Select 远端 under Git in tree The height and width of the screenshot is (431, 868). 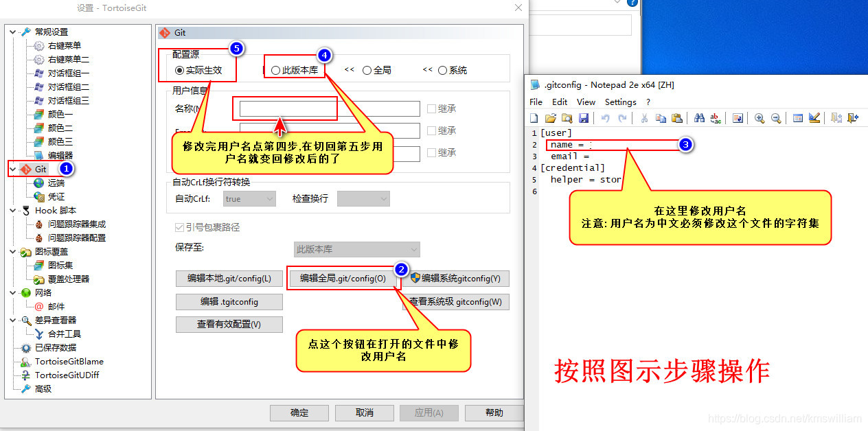pos(56,183)
